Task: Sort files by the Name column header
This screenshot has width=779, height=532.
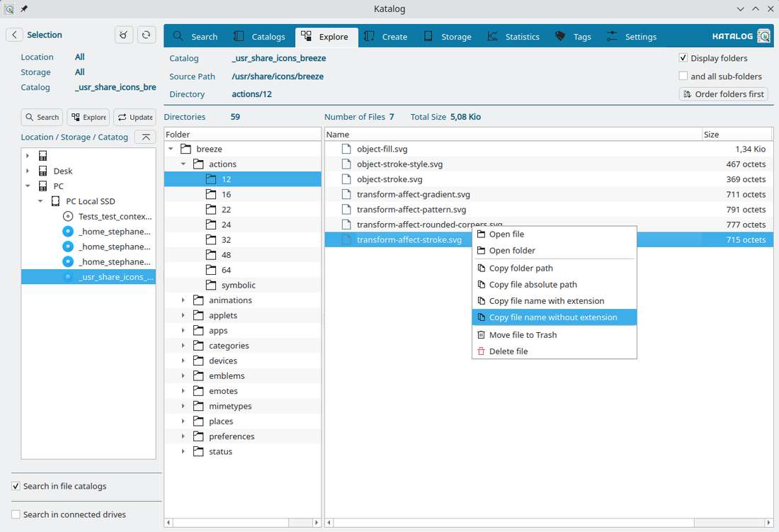Action: [513, 135]
